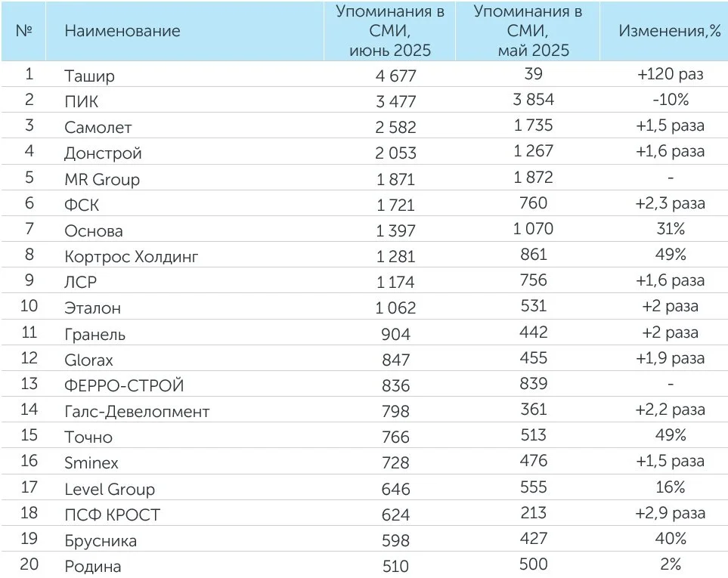Click the ПСФ КРОСТ row name

tap(113, 515)
